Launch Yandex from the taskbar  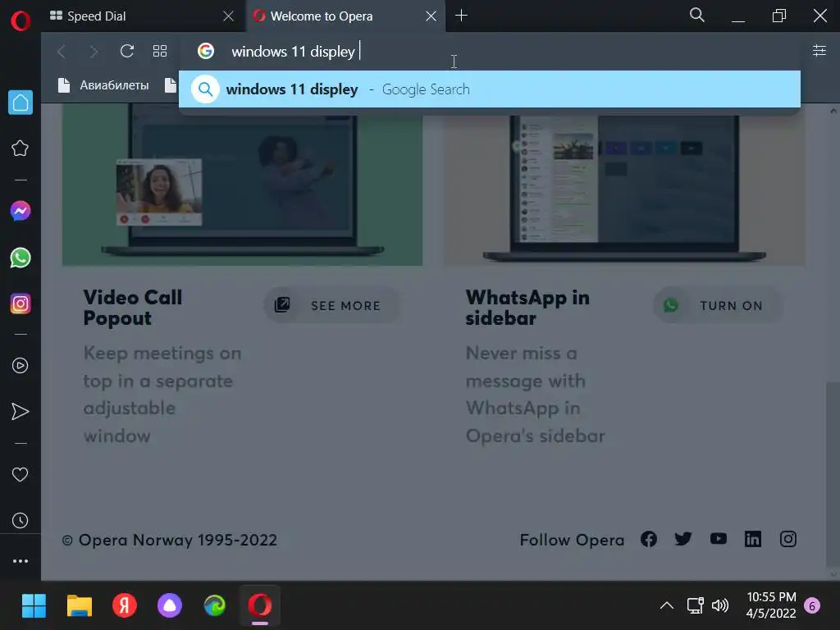[x=125, y=606]
